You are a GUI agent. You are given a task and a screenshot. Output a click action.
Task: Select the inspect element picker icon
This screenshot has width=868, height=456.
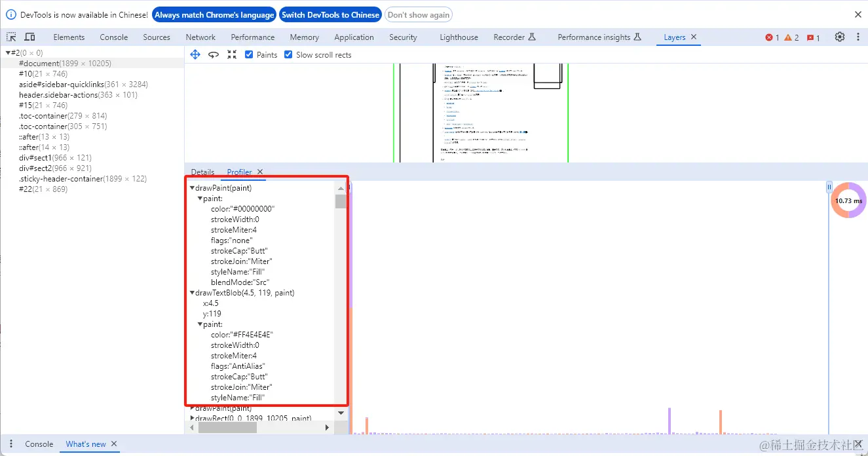tap(12, 37)
